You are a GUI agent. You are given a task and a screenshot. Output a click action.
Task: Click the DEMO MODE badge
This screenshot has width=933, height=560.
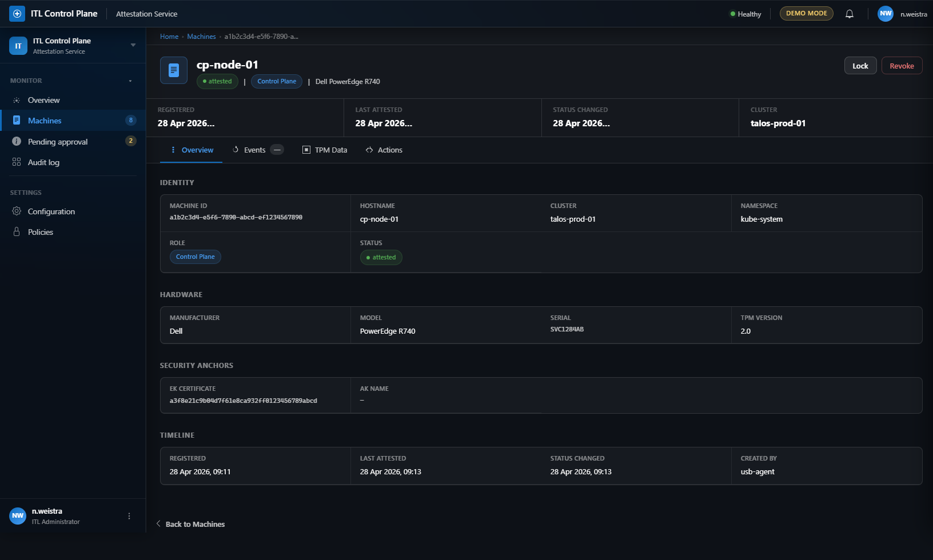point(807,13)
